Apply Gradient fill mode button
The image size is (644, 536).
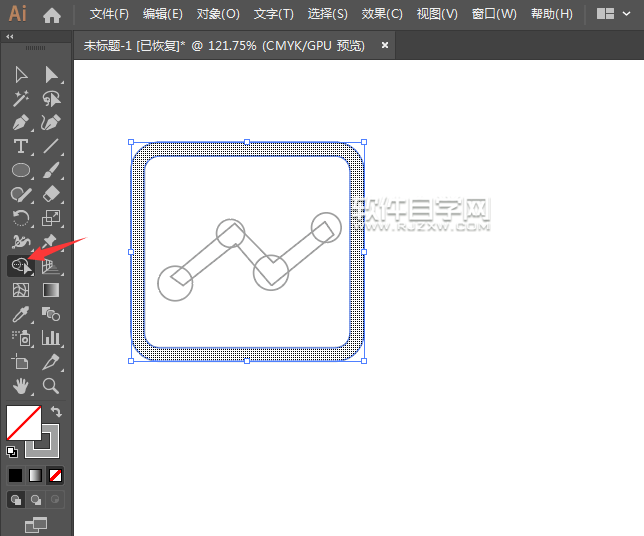click(35, 476)
